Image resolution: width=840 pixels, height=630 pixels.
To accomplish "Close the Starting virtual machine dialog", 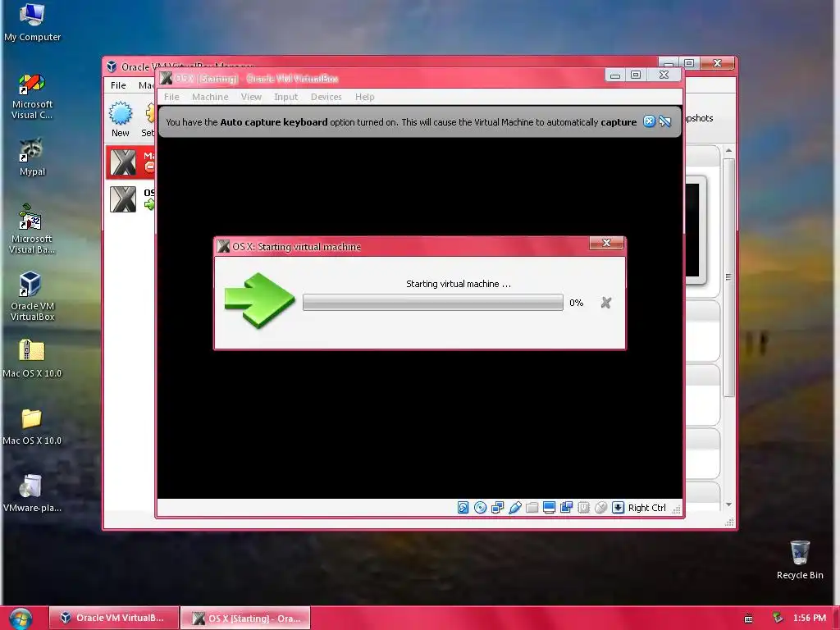I will 606,243.
